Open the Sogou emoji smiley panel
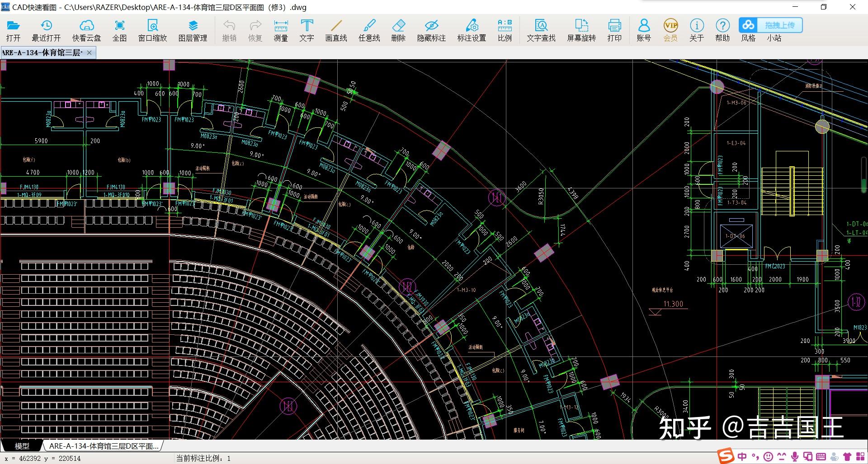This screenshot has height=464, width=868. (768, 457)
